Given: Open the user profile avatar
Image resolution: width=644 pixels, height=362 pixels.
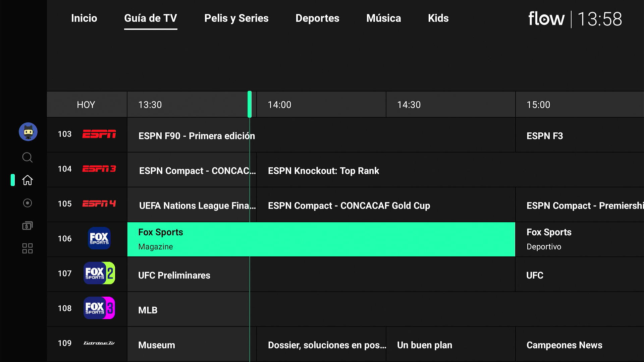Looking at the screenshot, I should pyautogui.click(x=28, y=132).
